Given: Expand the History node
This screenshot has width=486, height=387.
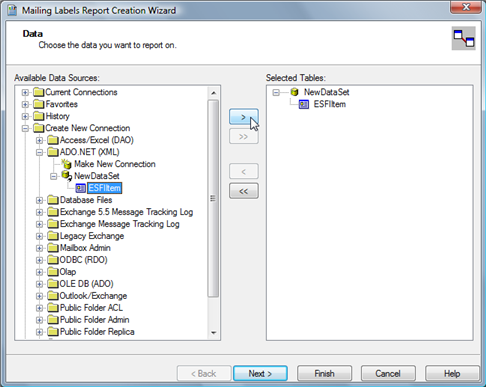Looking at the screenshot, I should click(x=25, y=116).
